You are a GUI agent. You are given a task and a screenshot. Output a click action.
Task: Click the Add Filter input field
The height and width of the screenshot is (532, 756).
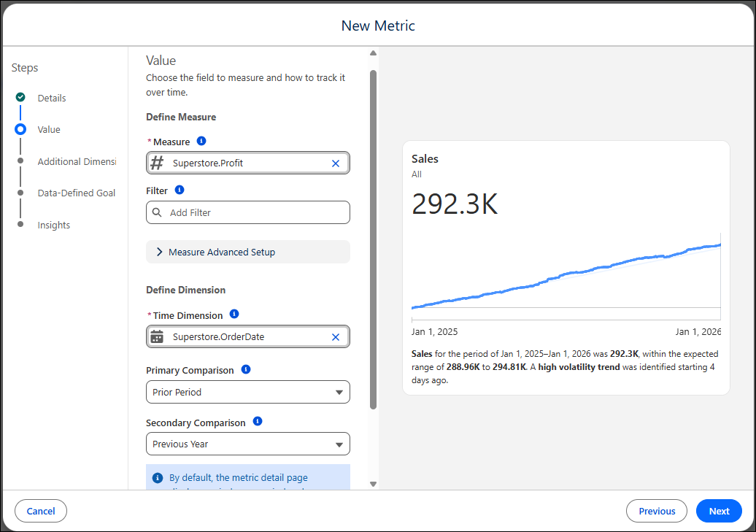coord(248,212)
